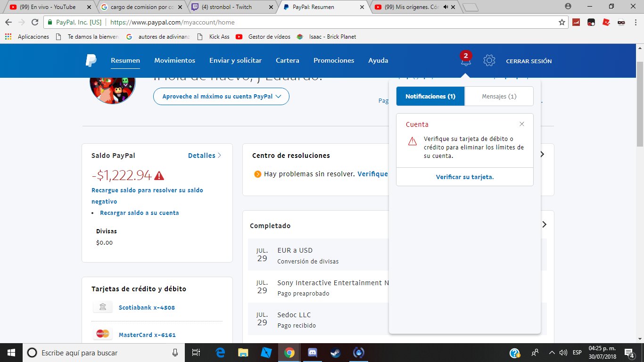This screenshot has width=644, height=362.
Task: Open the Ayuda menu
Action: coord(378,60)
